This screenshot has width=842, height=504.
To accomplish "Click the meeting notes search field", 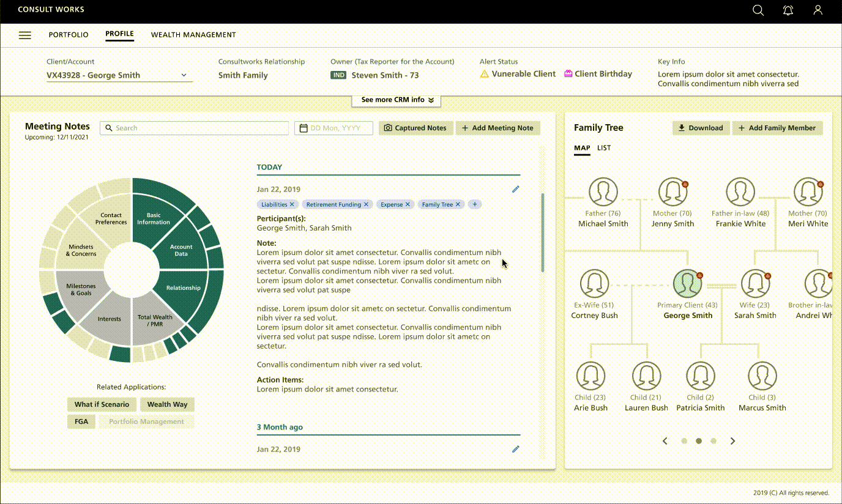I will coord(194,128).
